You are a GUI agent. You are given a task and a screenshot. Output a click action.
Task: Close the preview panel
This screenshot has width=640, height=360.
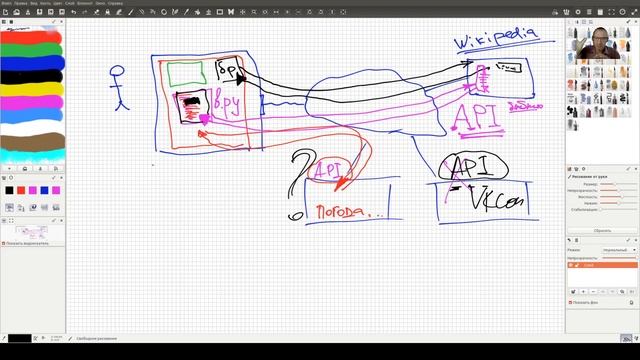[62, 220]
